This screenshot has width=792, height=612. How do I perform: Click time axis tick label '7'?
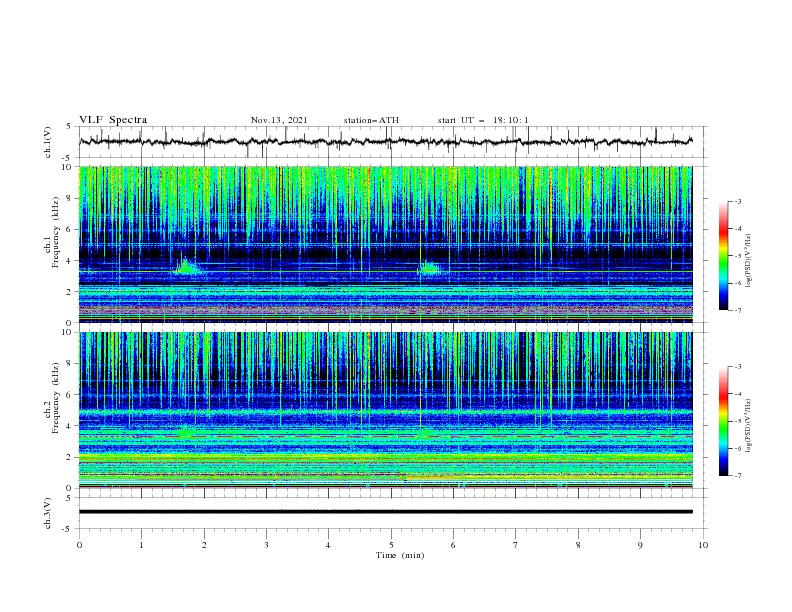point(515,545)
